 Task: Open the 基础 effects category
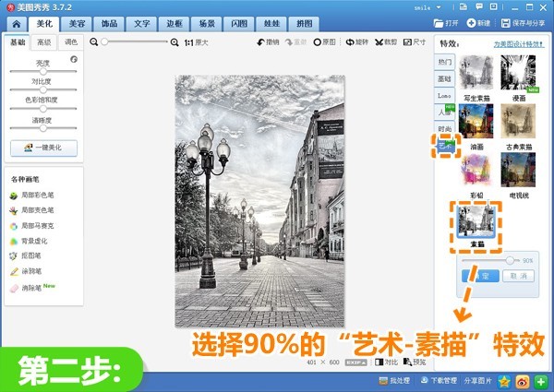tap(444, 78)
